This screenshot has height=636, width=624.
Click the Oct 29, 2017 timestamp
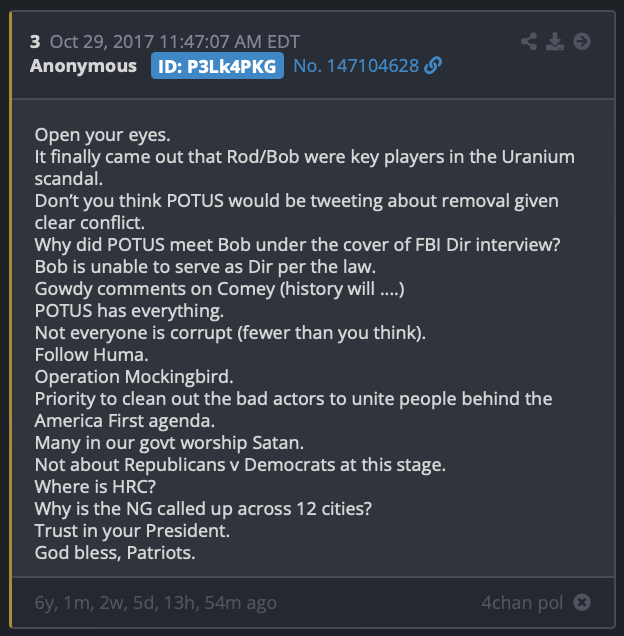(x=174, y=42)
